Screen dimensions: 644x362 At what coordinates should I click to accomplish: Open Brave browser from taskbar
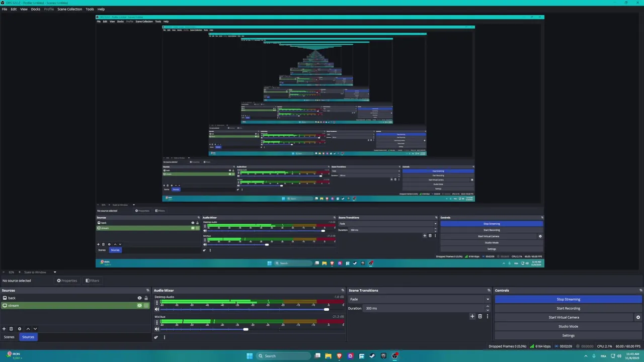tap(339, 356)
